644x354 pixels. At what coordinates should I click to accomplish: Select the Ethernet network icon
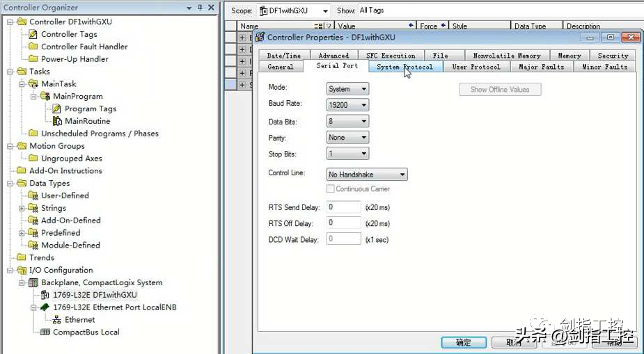57,320
